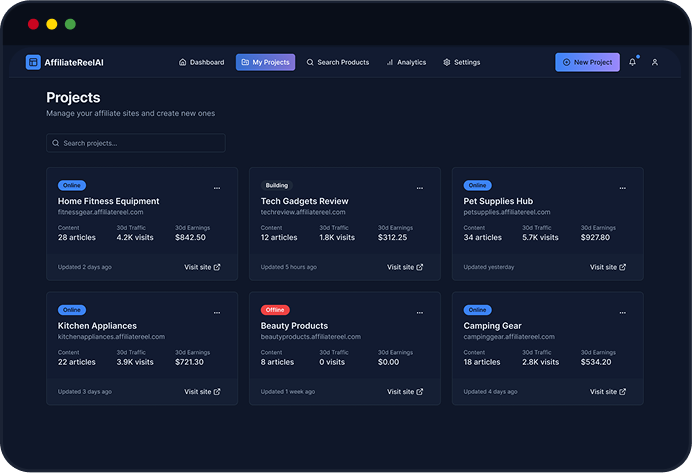Visit site for Home Fitness Equipment
692x473 pixels.
pos(202,267)
